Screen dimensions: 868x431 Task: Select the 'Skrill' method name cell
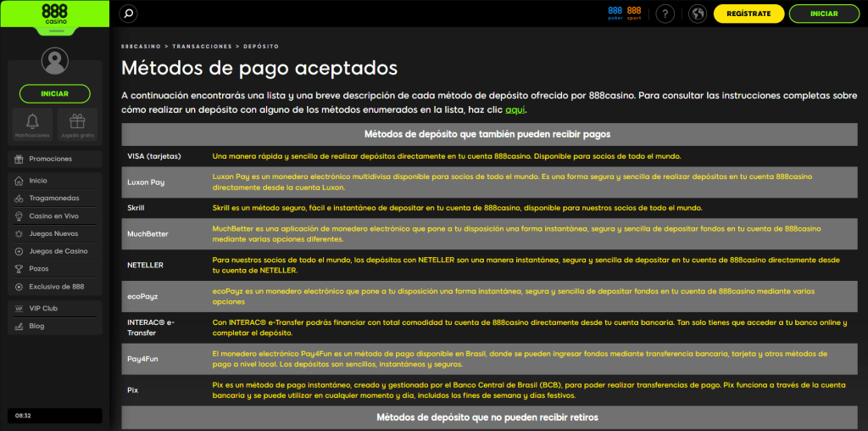(165, 208)
